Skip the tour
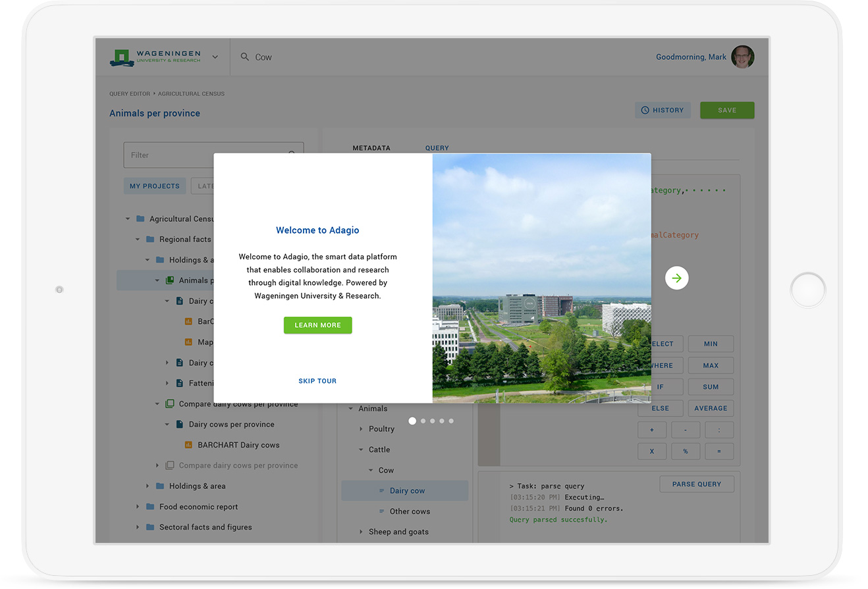Viewport: 868px width, 589px height. pos(317,381)
